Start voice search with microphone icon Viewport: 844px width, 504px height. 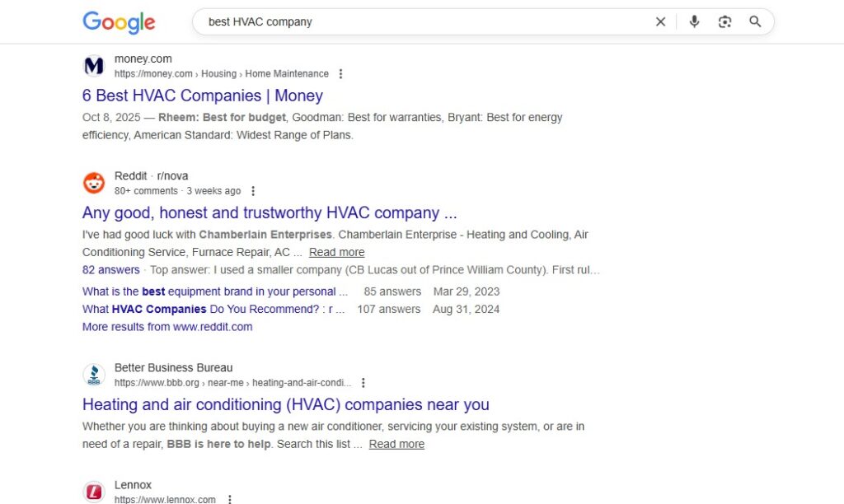pyautogui.click(x=694, y=21)
